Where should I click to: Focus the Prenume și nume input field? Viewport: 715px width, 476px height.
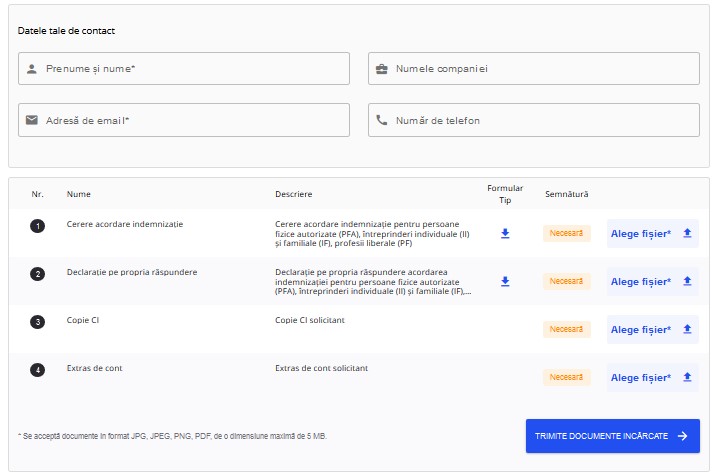tap(184, 68)
